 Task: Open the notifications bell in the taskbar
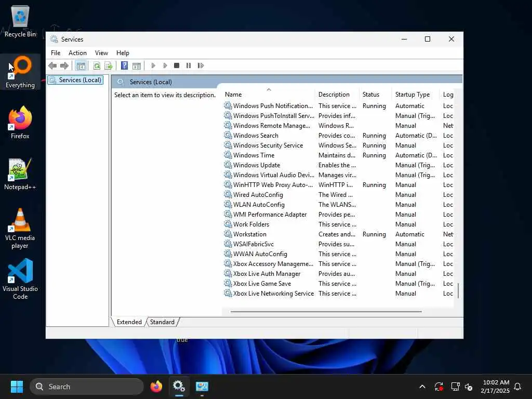point(517,387)
